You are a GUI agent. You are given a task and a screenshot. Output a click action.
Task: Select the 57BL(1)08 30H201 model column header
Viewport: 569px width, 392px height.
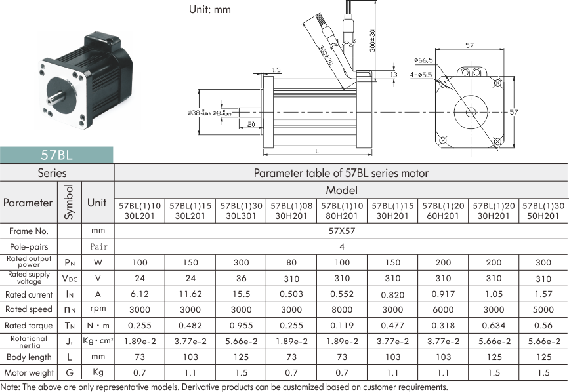(x=291, y=210)
